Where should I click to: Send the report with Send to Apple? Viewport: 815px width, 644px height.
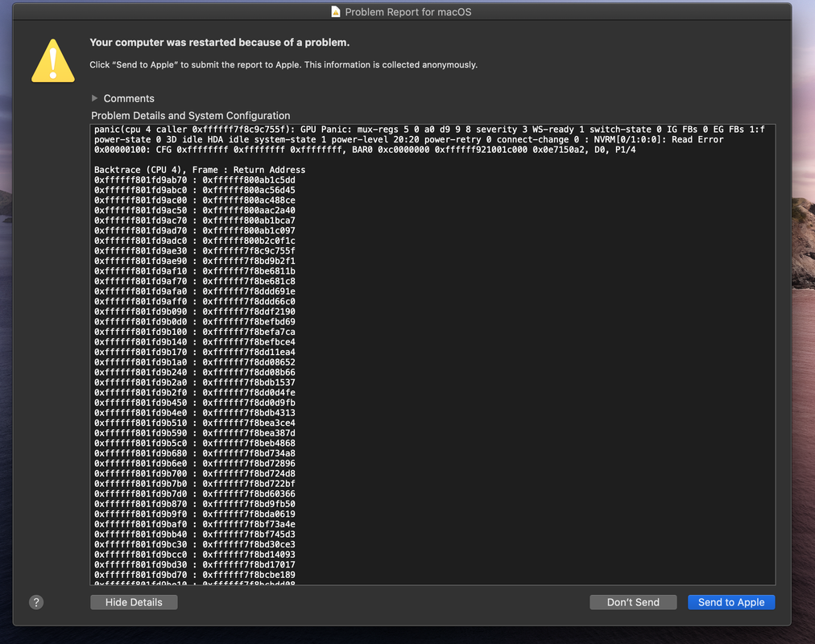731,602
